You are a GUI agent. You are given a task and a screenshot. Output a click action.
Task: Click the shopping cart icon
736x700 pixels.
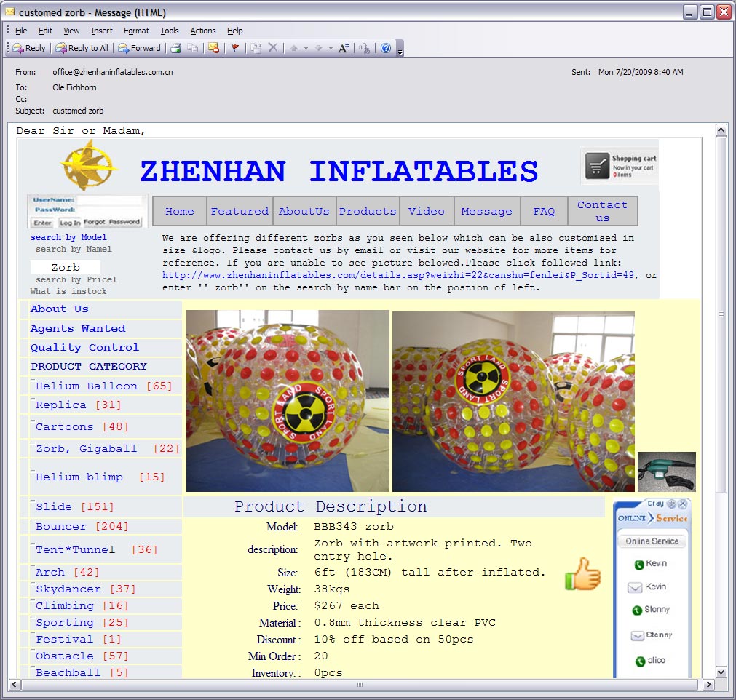tap(597, 166)
